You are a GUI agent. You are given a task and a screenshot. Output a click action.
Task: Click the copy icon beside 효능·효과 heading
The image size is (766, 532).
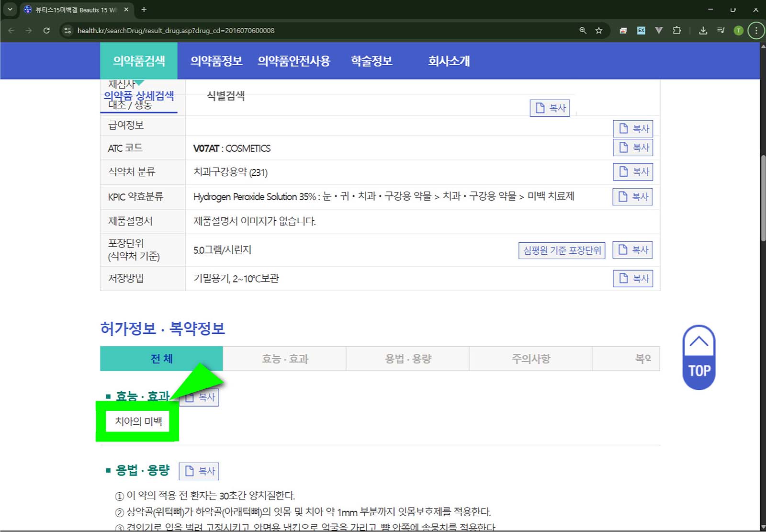click(199, 397)
